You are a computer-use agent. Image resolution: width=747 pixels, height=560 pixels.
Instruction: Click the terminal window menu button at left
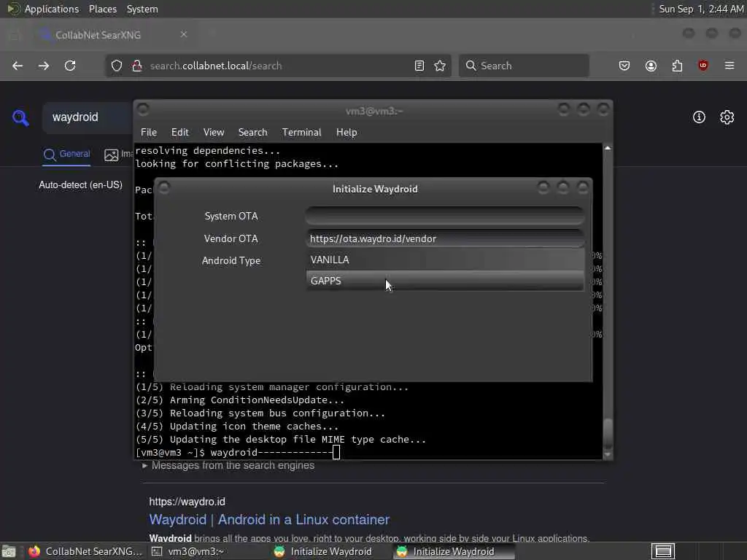pos(142,109)
